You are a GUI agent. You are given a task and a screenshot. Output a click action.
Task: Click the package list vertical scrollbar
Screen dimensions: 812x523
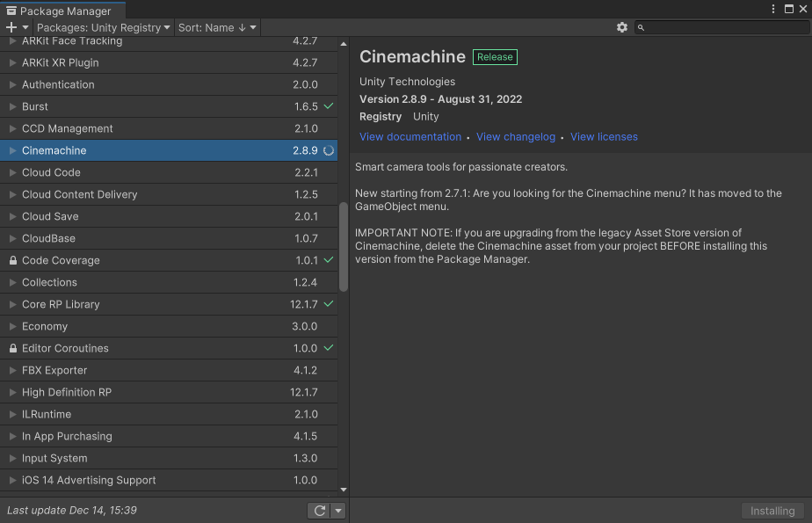(x=344, y=246)
